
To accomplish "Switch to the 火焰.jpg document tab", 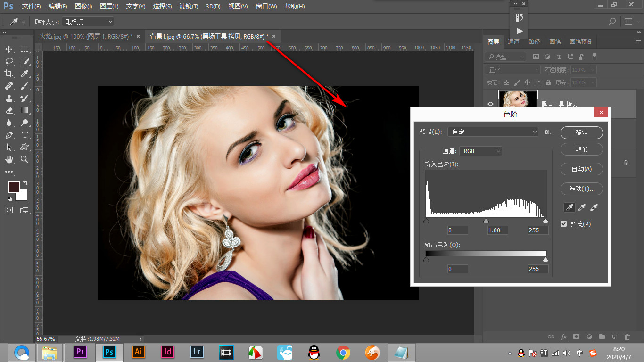I will tap(85, 36).
